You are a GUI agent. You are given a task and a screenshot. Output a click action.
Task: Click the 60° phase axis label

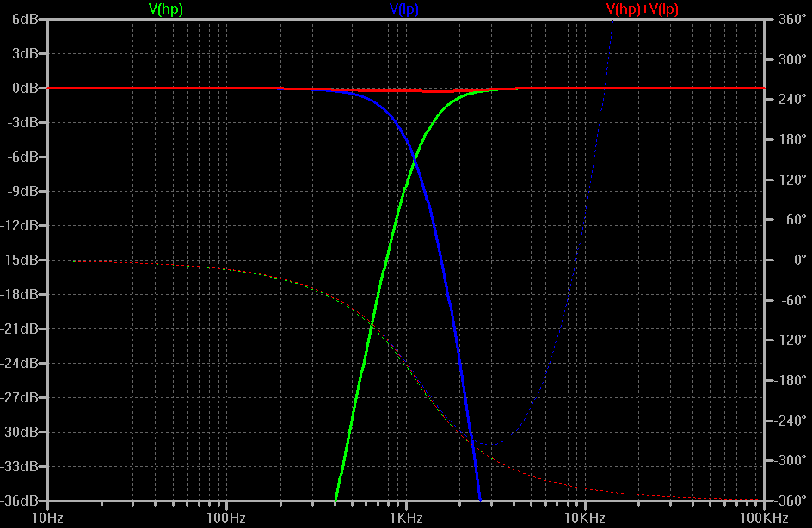coord(796,220)
